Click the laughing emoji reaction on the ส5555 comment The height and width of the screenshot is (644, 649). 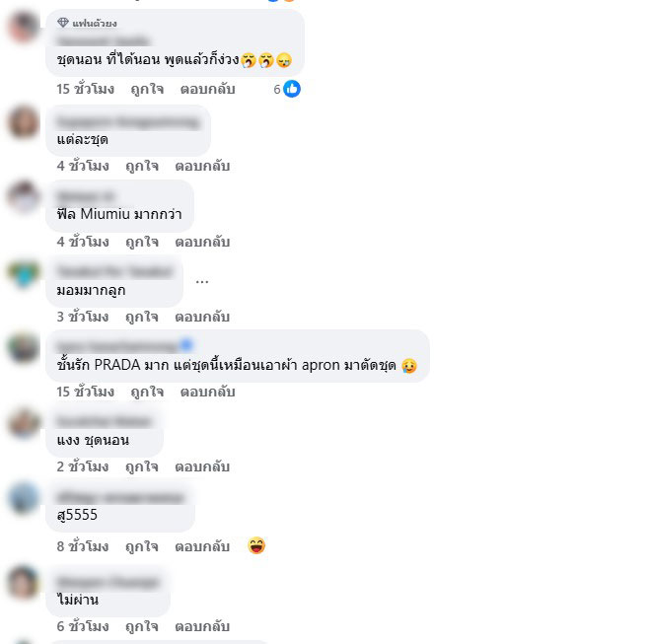pyautogui.click(x=256, y=545)
